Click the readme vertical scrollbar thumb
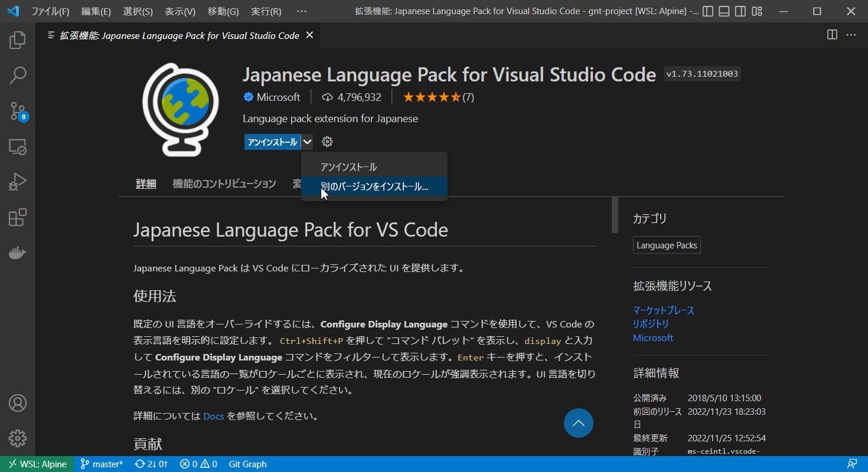This screenshot has width=868, height=472. click(615, 215)
